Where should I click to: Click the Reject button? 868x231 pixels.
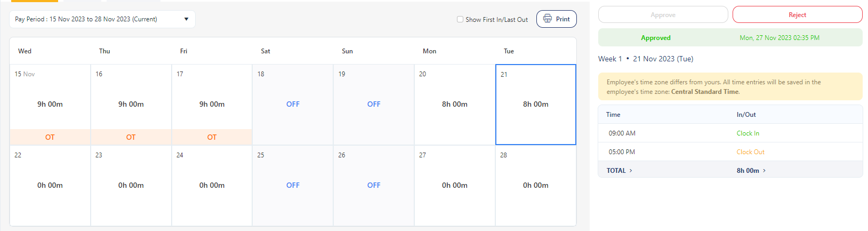click(x=797, y=15)
